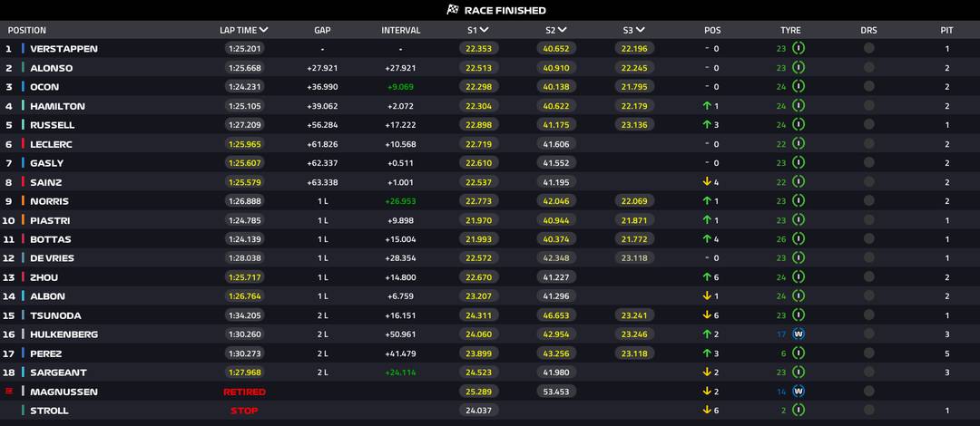This screenshot has height=426, width=980.
Task: Click Bottas's intermediate tyre icon
Action: pos(799,238)
